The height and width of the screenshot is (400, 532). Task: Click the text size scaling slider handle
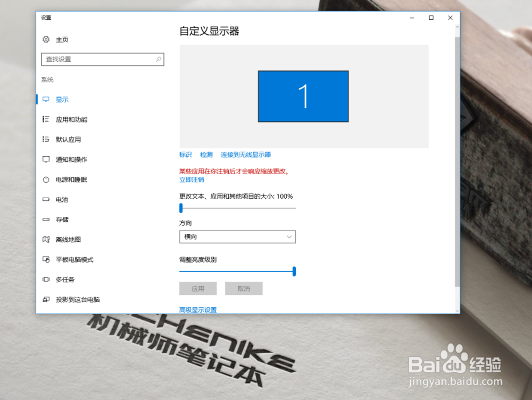click(x=181, y=208)
